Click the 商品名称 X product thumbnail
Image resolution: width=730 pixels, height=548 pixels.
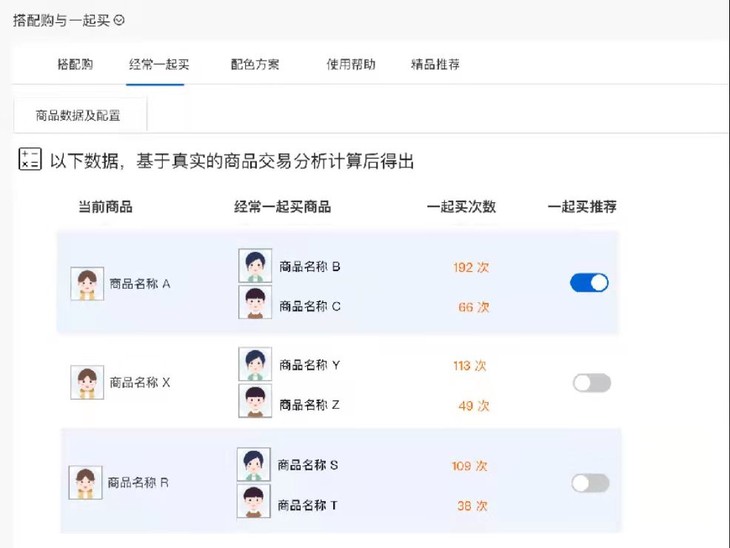(87, 382)
